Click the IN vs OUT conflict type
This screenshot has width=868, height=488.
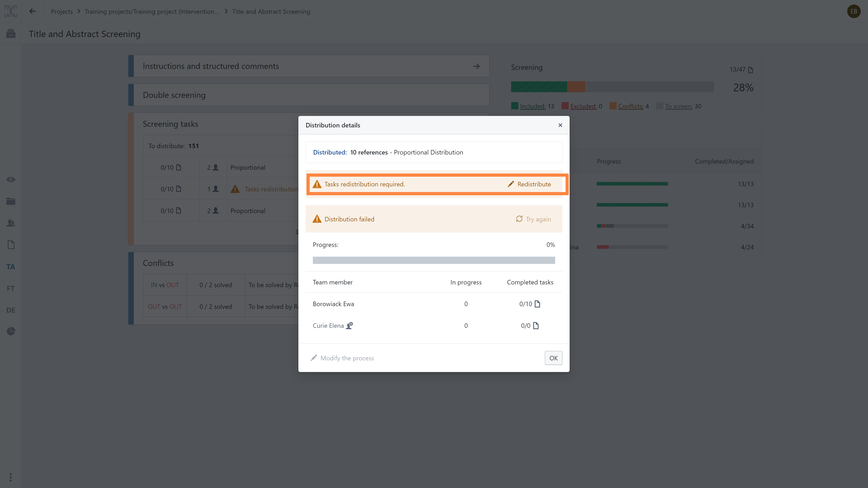[x=164, y=285]
